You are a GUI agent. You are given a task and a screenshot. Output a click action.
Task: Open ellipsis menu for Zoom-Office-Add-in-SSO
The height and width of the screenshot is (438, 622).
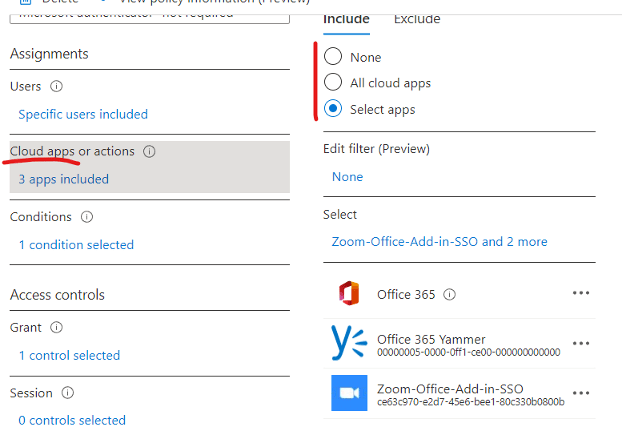[581, 393]
